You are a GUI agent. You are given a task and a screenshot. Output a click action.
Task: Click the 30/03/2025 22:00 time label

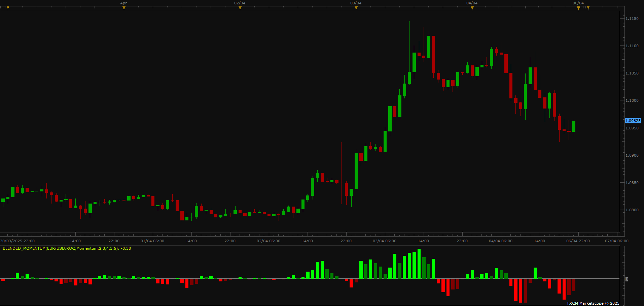click(x=17, y=241)
